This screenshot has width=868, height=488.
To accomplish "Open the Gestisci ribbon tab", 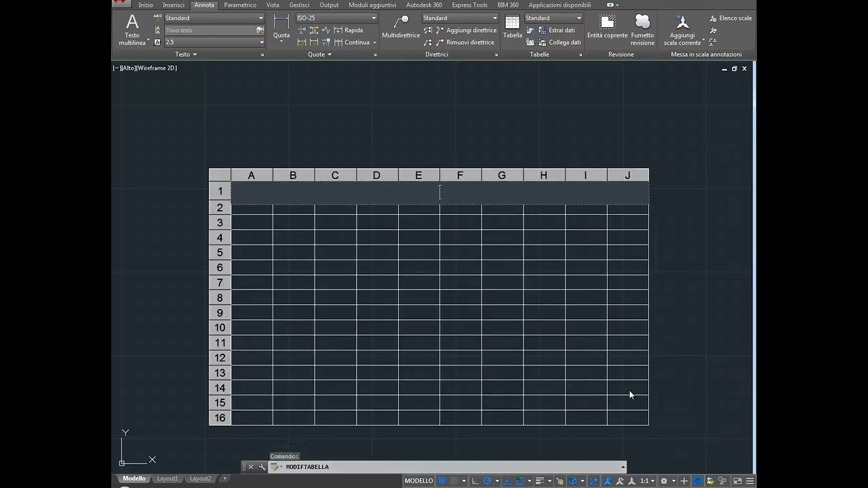I will 299,5.
